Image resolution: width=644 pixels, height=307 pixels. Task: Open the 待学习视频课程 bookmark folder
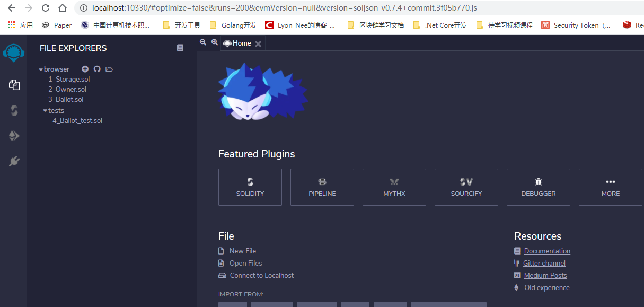click(504, 25)
